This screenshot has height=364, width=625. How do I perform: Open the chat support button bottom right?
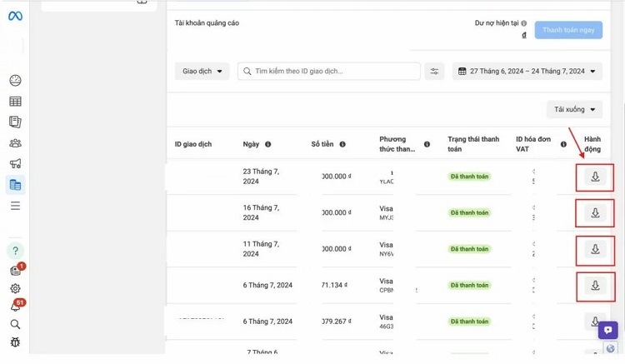click(608, 330)
